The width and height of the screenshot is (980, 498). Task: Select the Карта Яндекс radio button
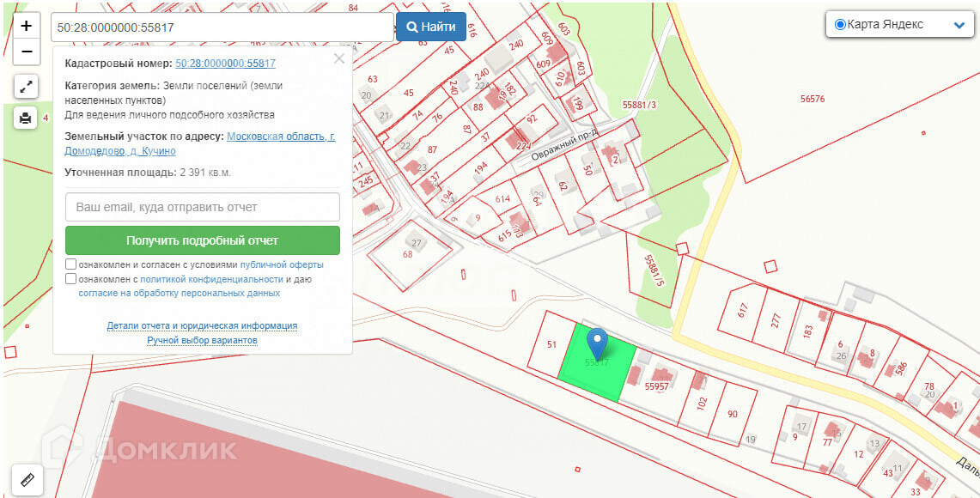840,24
